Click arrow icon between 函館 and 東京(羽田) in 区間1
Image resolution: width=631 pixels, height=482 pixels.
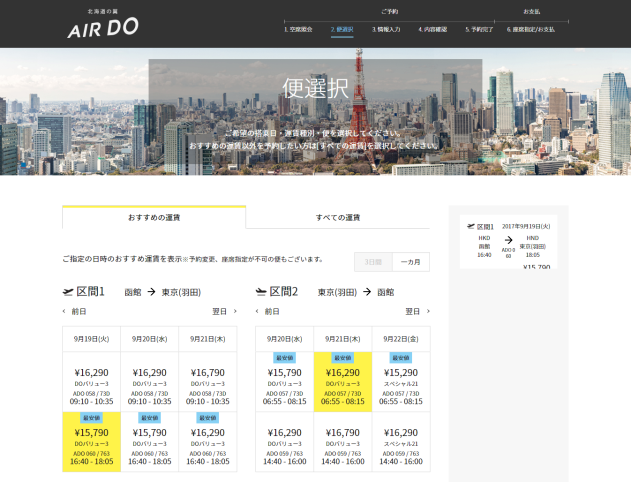pos(151,292)
